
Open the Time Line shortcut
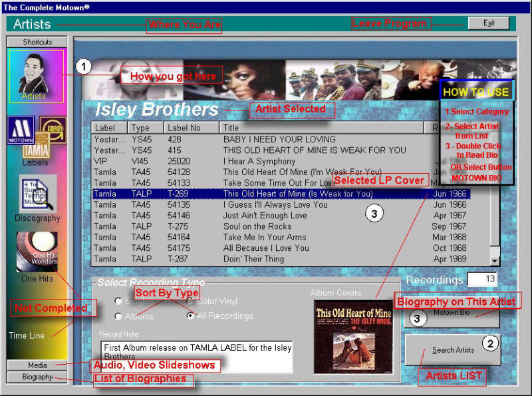coord(27,335)
